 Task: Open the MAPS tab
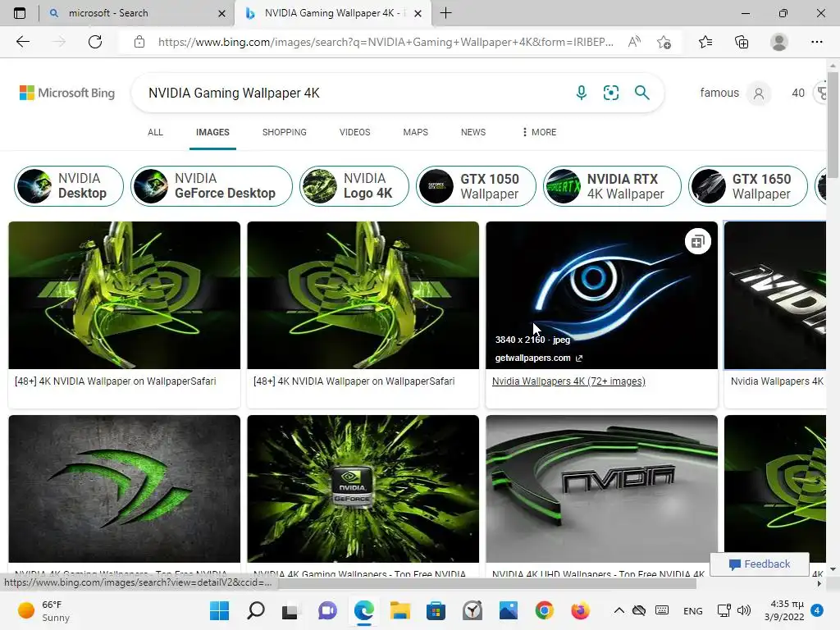416,132
